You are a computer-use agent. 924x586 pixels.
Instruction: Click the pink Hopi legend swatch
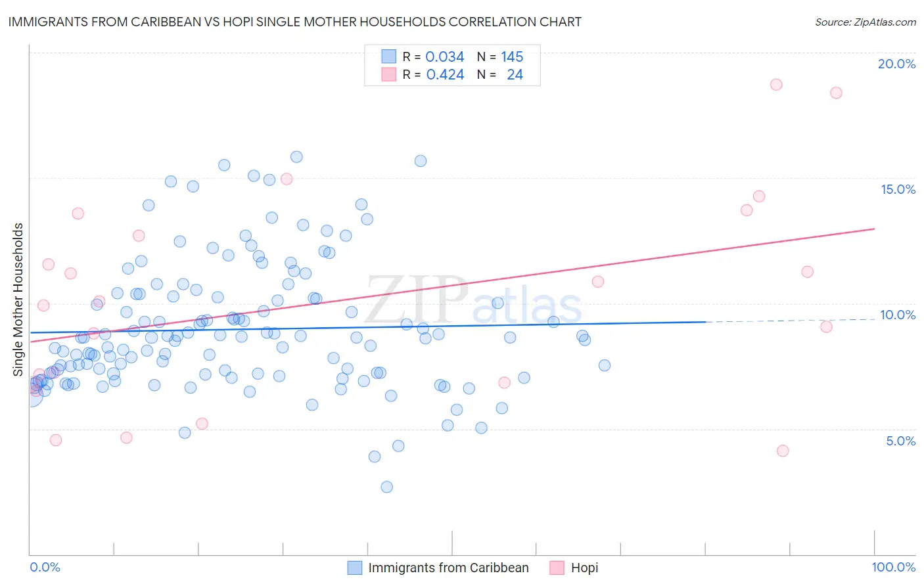pos(557,568)
